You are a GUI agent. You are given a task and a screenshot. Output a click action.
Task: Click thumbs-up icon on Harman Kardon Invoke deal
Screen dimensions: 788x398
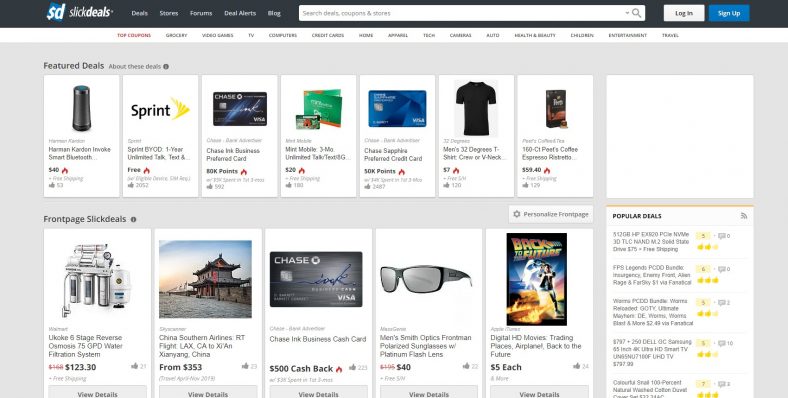click(52, 185)
